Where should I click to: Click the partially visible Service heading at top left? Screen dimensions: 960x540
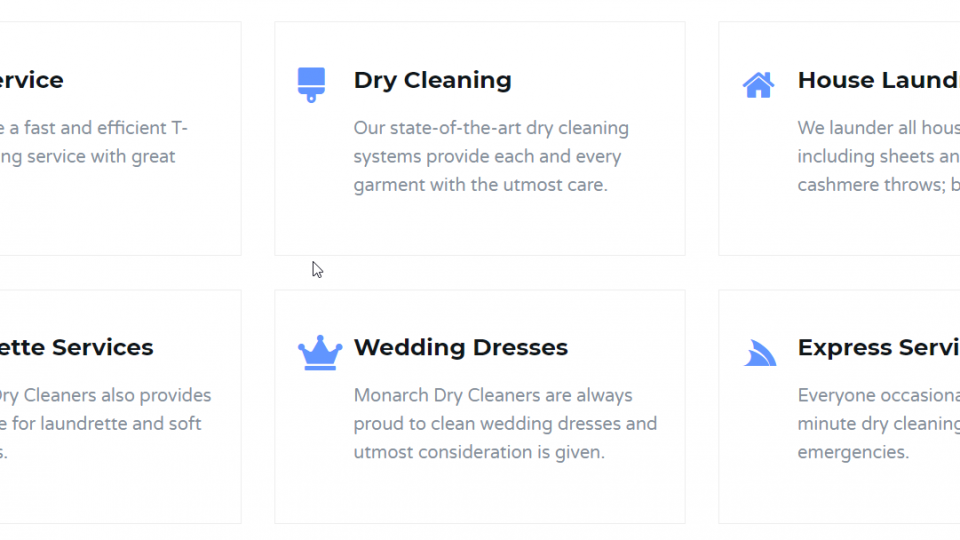pyautogui.click(x=32, y=80)
